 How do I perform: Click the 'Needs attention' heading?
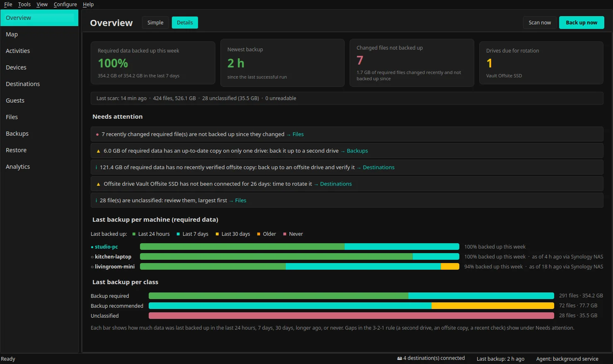(x=118, y=117)
